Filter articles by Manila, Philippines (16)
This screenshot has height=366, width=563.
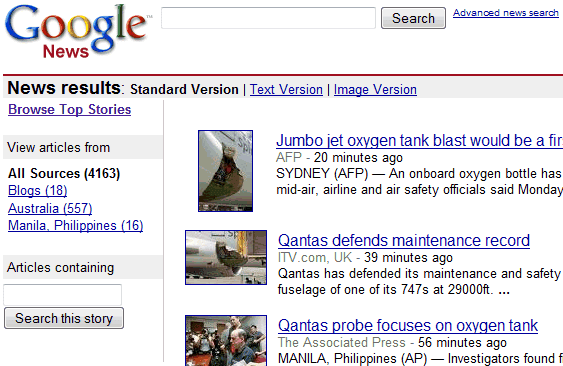pyautogui.click(x=76, y=226)
